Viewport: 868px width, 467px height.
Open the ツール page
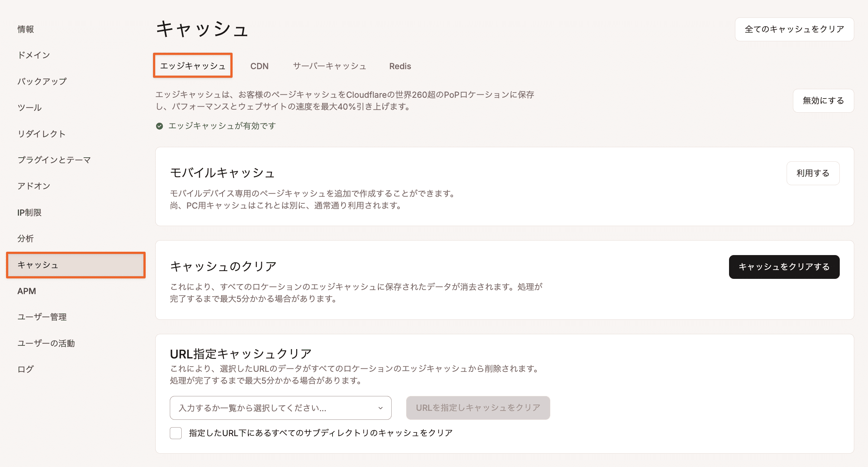(29, 107)
